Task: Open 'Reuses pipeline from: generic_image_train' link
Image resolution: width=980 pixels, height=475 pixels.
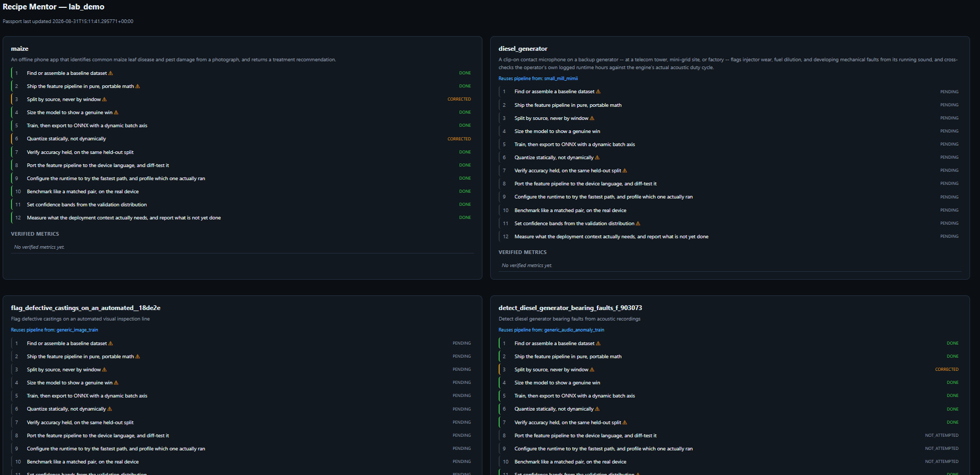Action: (x=54, y=330)
